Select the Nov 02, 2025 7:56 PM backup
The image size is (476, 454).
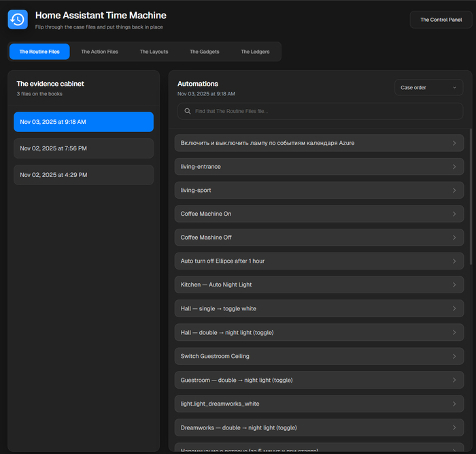pos(84,148)
